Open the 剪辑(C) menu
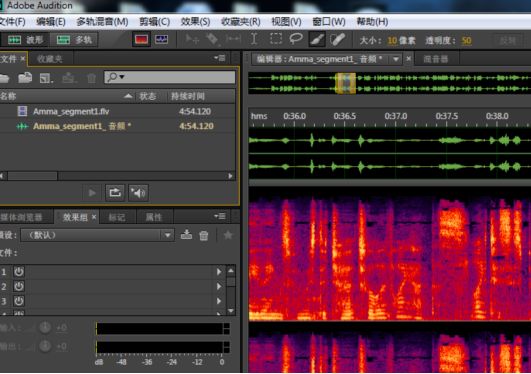Image resolution: width=531 pixels, height=374 pixels. pos(154,22)
